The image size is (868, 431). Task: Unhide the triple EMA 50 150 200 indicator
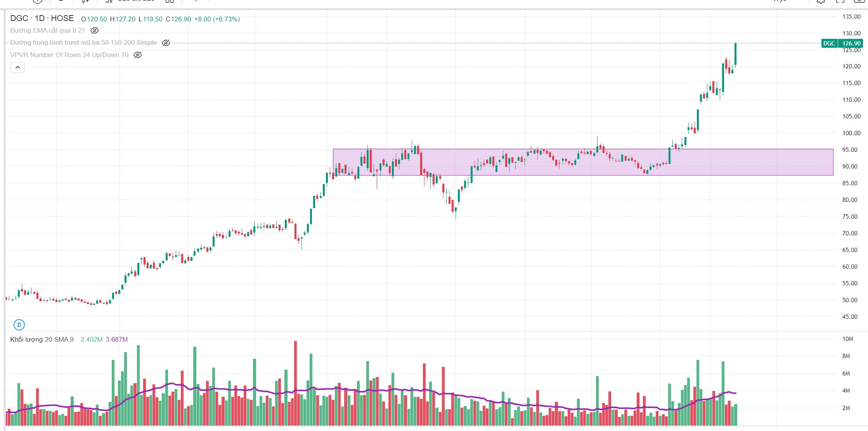pyautogui.click(x=166, y=43)
